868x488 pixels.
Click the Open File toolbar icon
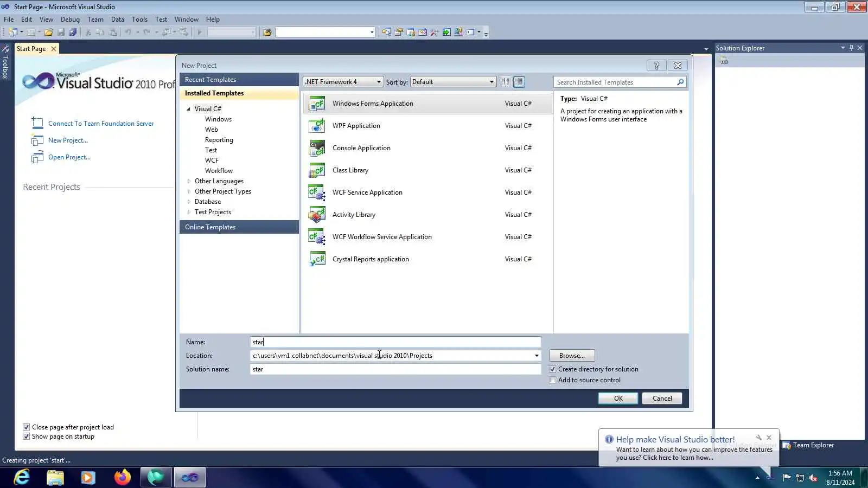[49, 33]
